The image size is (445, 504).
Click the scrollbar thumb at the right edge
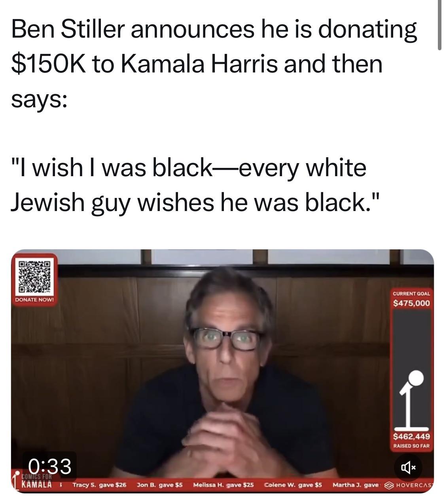[439, 25]
